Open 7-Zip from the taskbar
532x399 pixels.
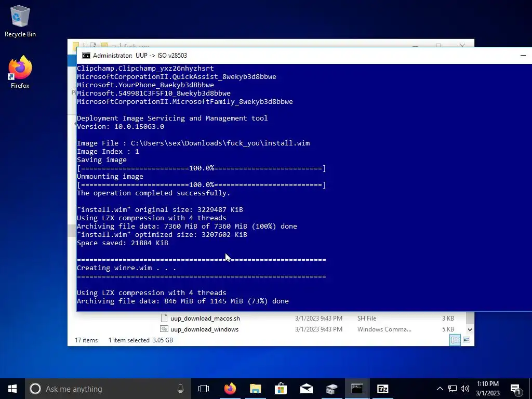click(382, 389)
